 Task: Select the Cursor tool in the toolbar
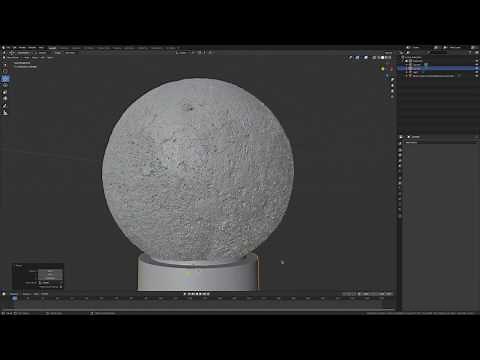[5, 71]
